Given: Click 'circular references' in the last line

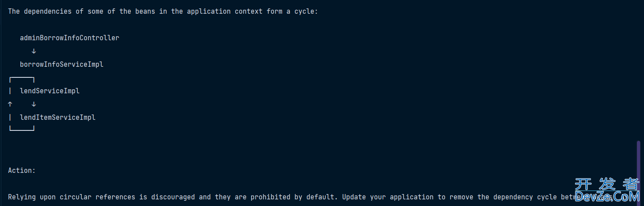Looking at the screenshot, I should pos(97,197).
